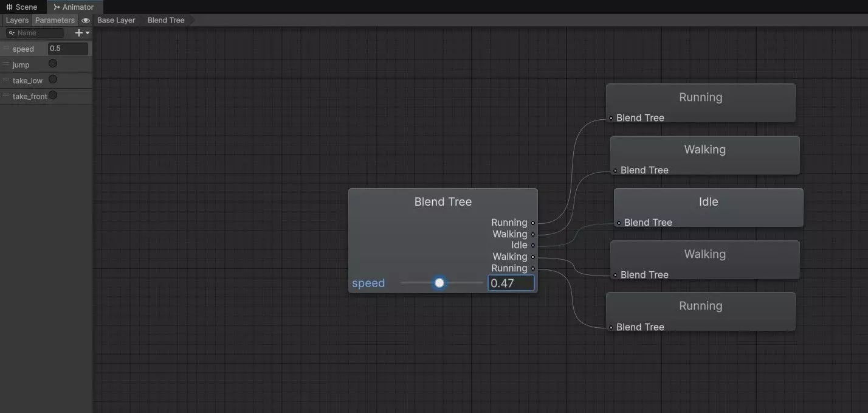Click the last Running output port on Blend Tree
The height and width of the screenshot is (413, 868).
coord(532,268)
